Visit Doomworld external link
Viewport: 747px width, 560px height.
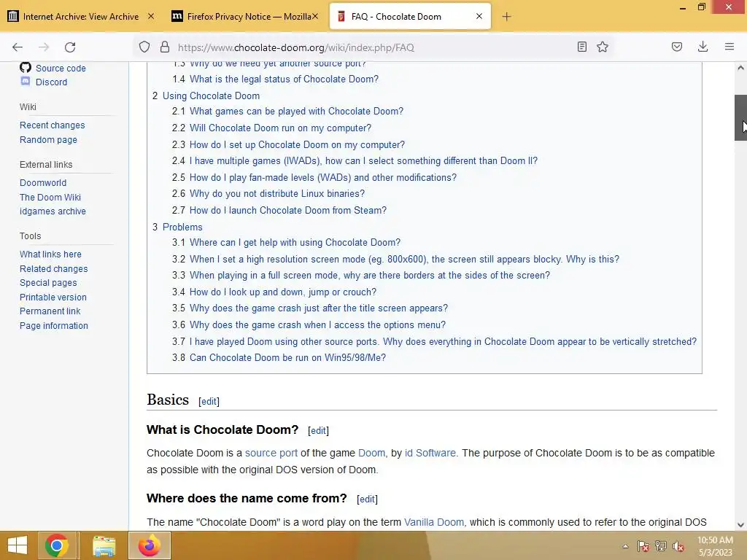pos(43,183)
